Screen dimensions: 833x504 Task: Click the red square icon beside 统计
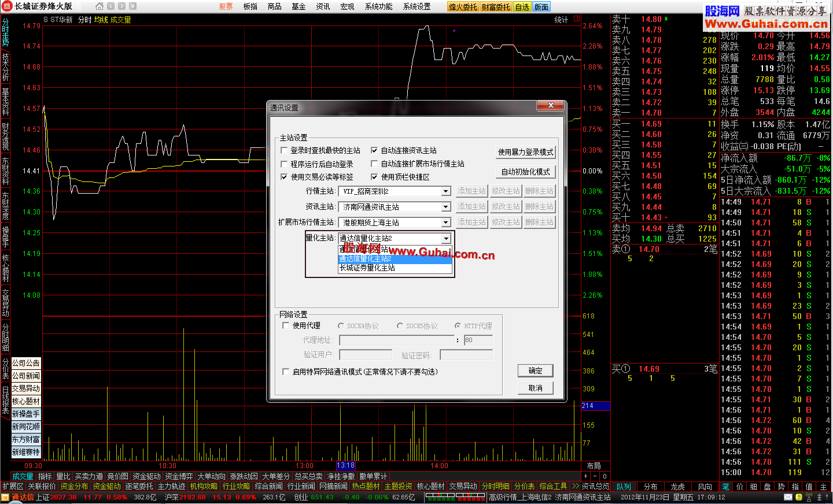point(576,19)
